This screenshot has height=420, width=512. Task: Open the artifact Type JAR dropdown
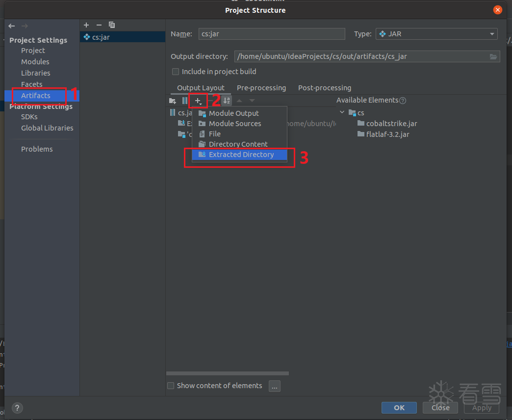pyautogui.click(x=436, y=34)
